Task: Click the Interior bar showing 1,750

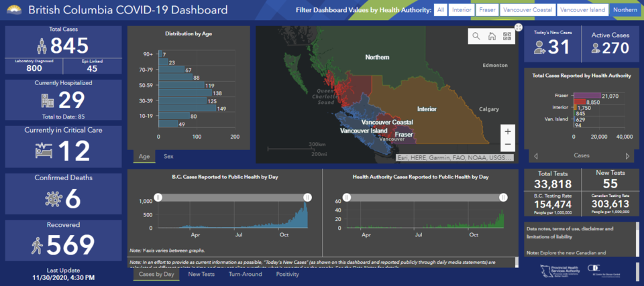Action: (575, 108)
